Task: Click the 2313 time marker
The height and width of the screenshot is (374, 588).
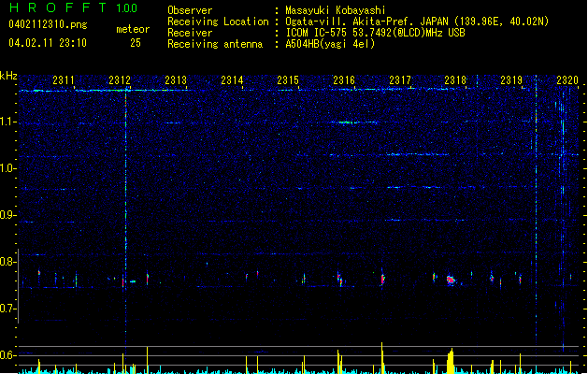Action: click(176, 80)
